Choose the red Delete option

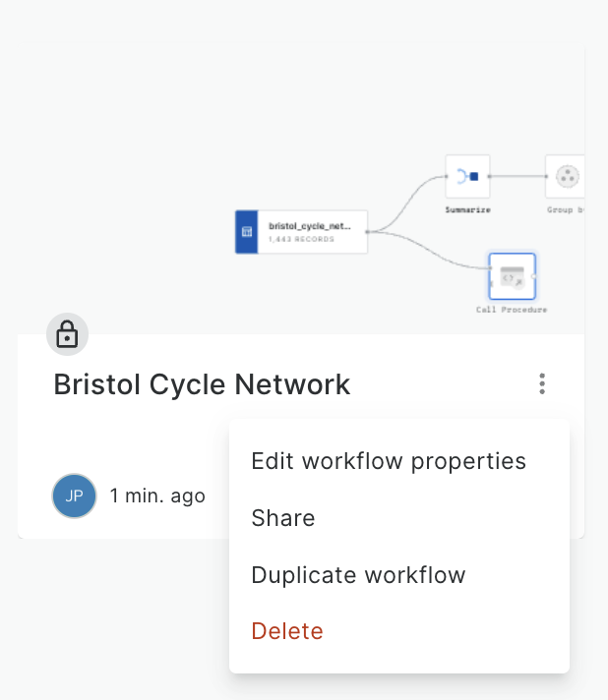(x=287, y=631)
